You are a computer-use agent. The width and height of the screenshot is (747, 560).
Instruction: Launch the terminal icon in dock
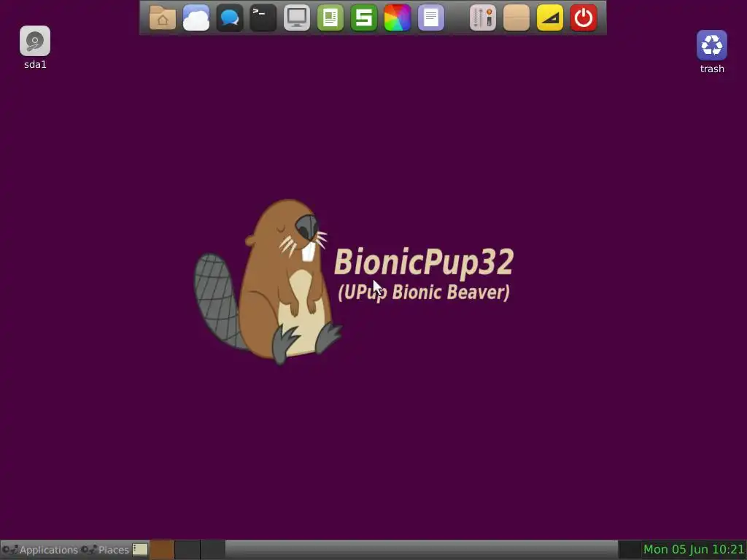click(263, 17)
